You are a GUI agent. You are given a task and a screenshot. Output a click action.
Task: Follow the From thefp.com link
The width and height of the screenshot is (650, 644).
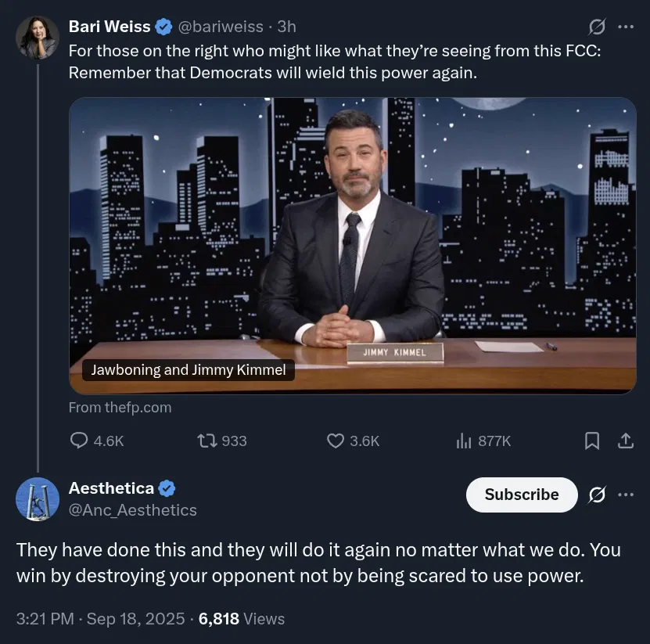[x=120, y=407]
